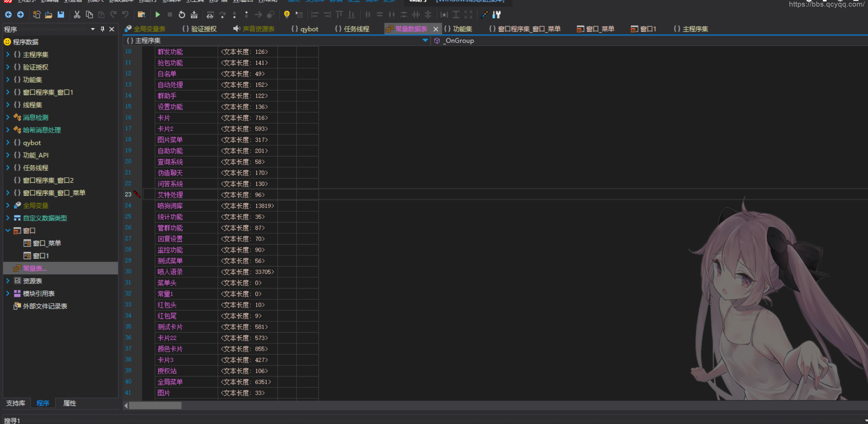868x424 pixels.
Task: Expand the 资源表 tree node
Action: pos(8,281)
